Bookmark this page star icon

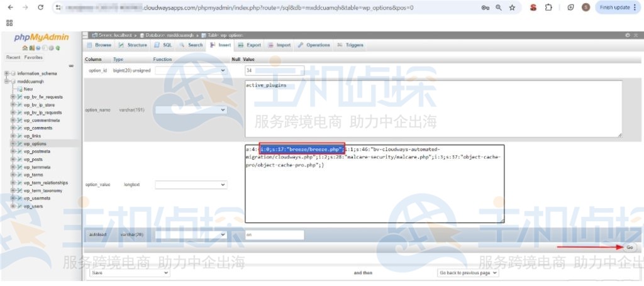coord(512,8)
